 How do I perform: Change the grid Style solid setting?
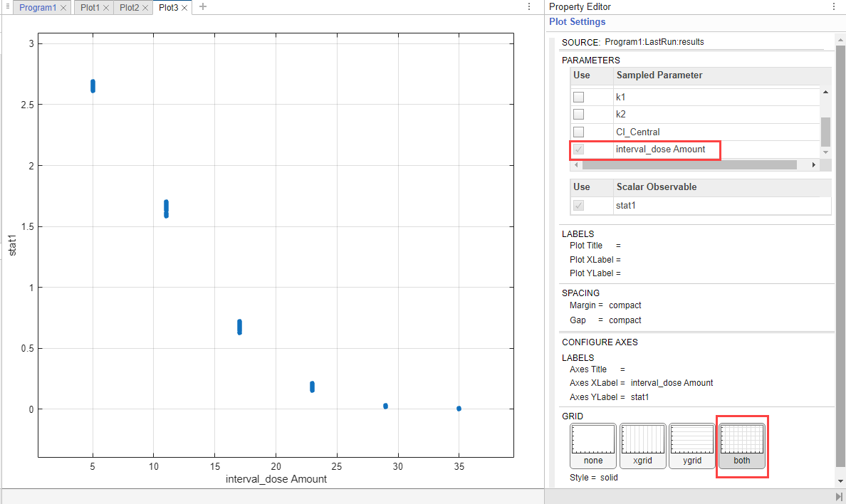click(609, 478)
